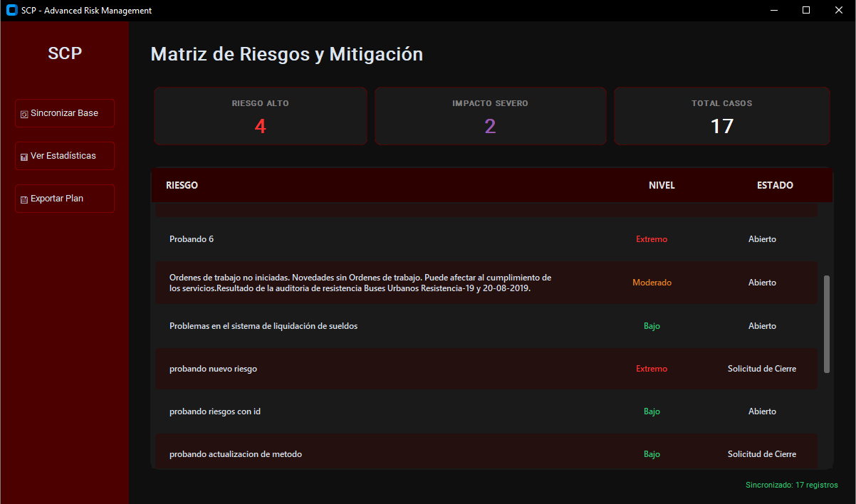Click the sync icon on Sincronizar Base
Screen dimensions: 856x504
click(24, 114)
